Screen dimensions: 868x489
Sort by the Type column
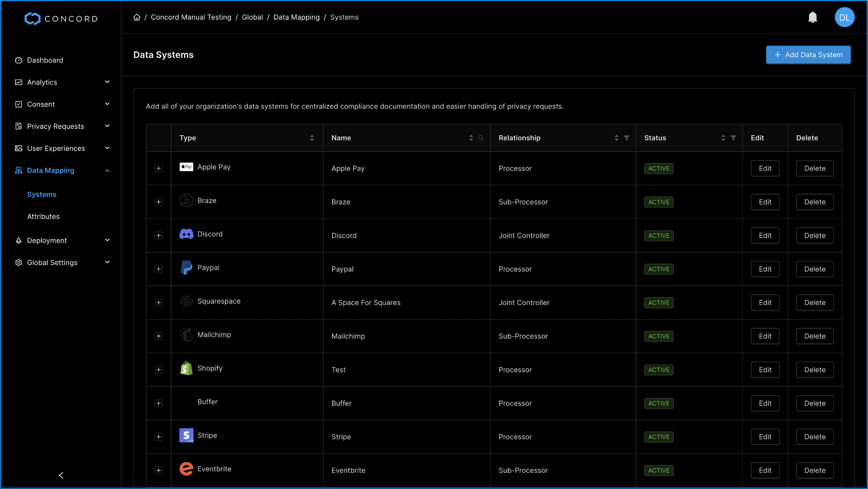(x=312, y=138)
